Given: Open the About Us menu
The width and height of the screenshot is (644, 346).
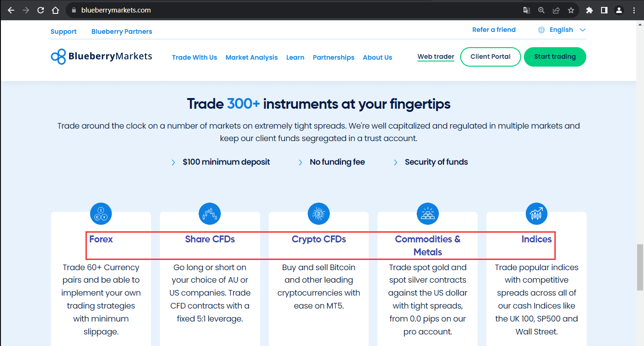Looking at the screenshot, I should click(377, 57).
